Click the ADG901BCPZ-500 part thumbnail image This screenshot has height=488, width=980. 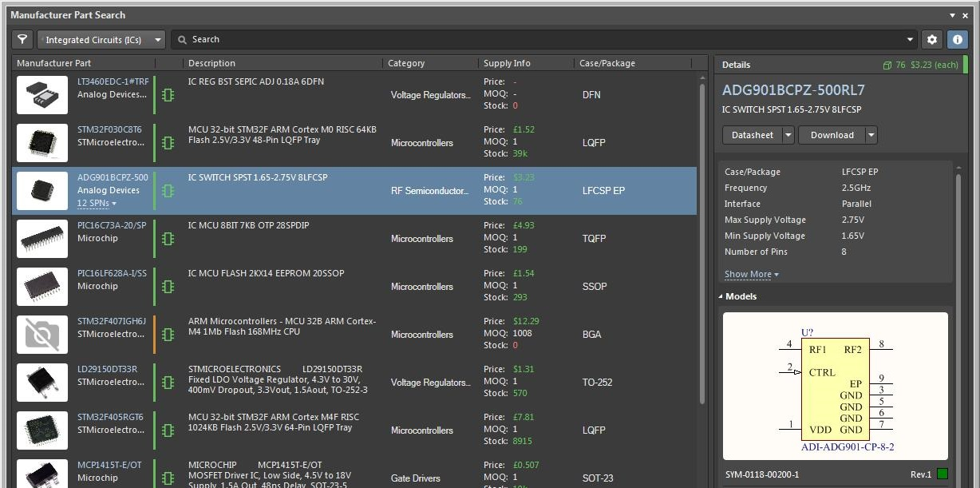coord(42,191)
